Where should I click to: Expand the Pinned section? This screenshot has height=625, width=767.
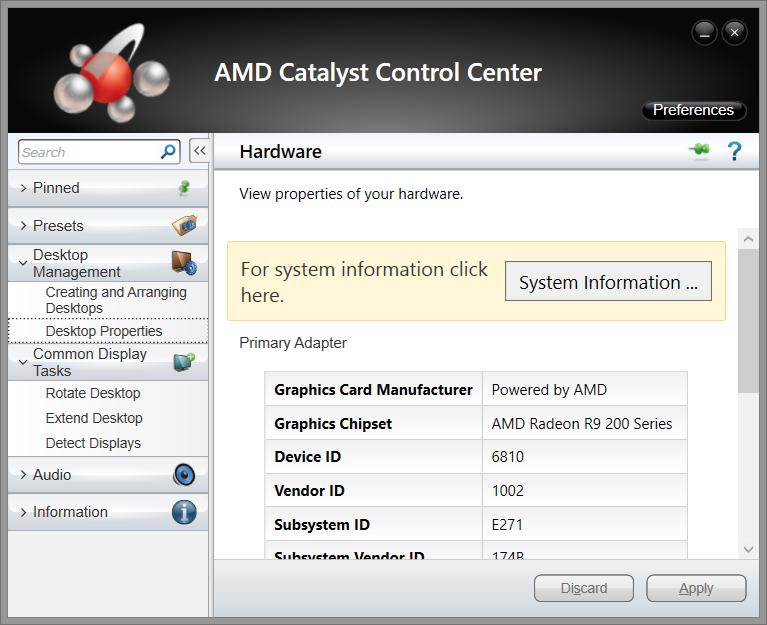[23, 188]
